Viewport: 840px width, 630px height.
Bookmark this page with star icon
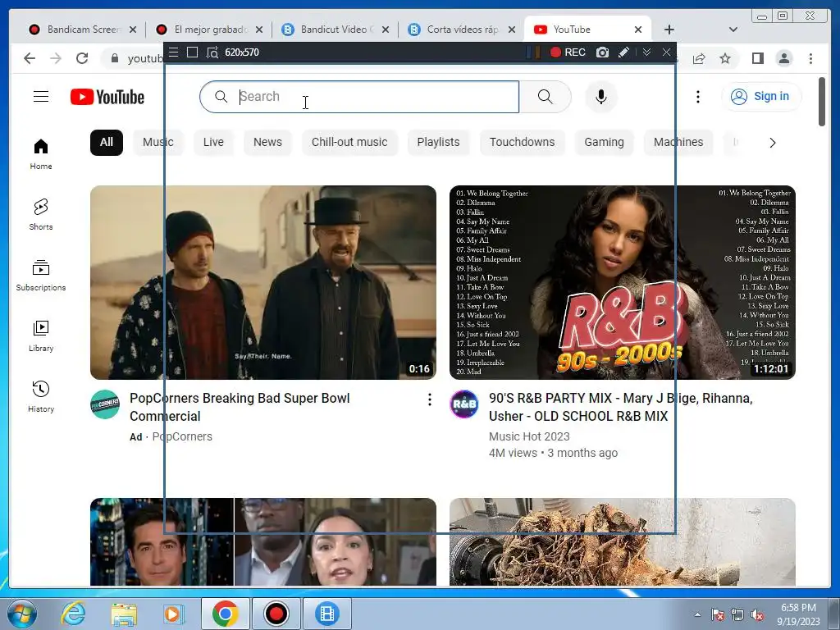[725, 58]
